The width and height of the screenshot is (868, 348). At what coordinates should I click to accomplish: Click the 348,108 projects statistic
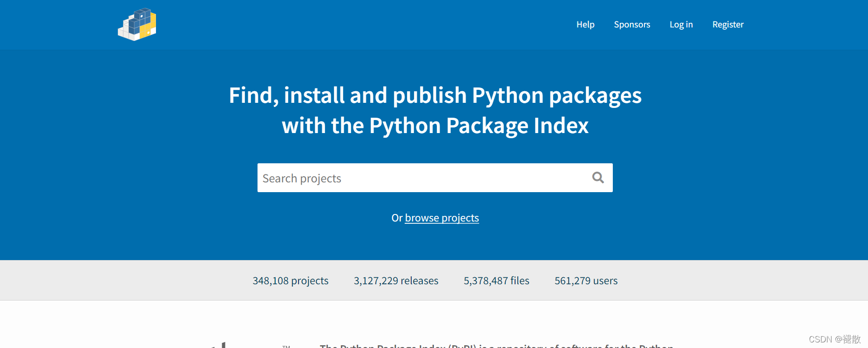(291, 281)
